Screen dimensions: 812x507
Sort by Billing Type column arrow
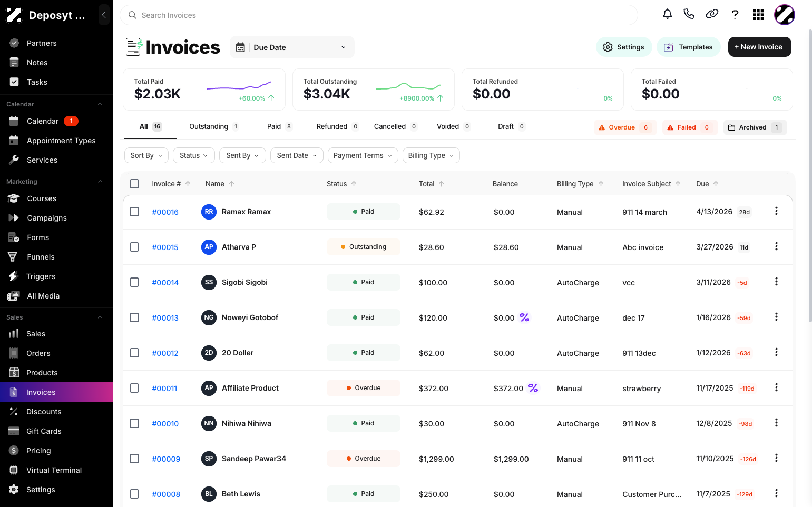click(601, 184)
